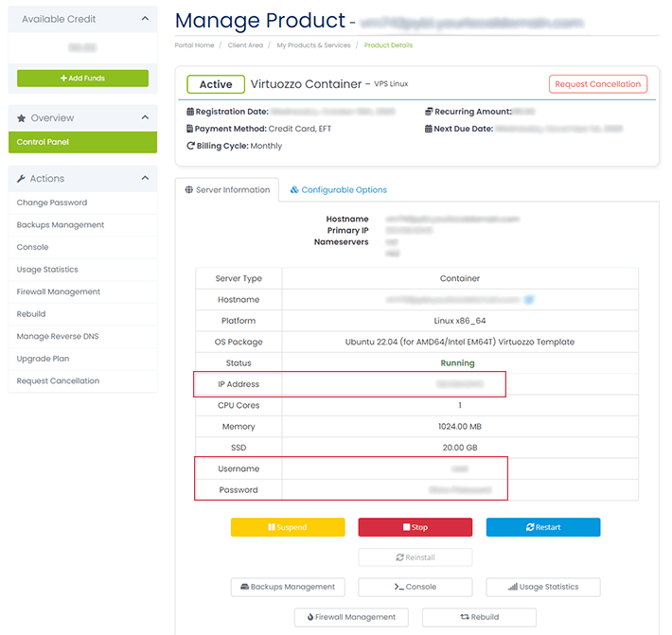Open Usage Statistics button with bar-chart icon
This screenshot has width=672, height=635.
542,587
